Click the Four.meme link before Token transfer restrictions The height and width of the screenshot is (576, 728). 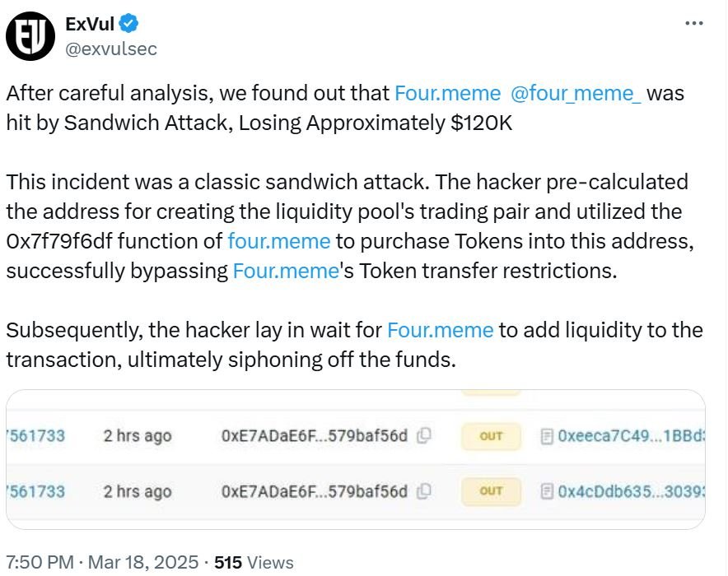[x=286, y=271]
